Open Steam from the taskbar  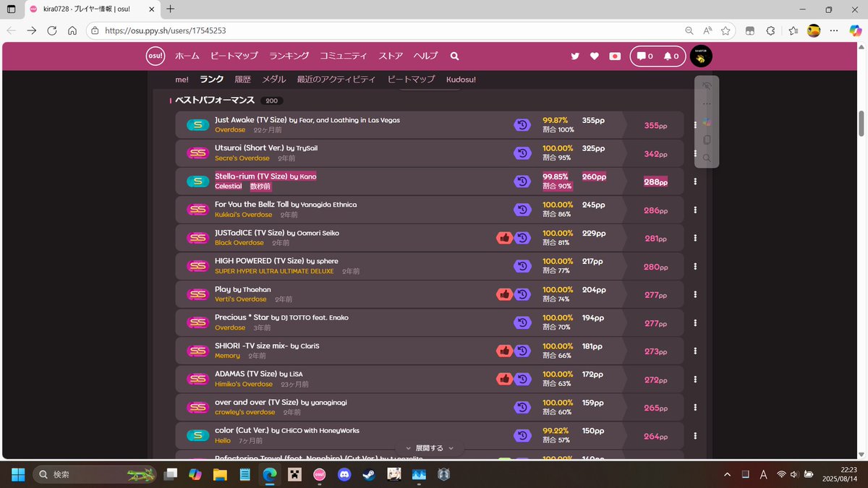pyautogui.click(x=369, y=474)
